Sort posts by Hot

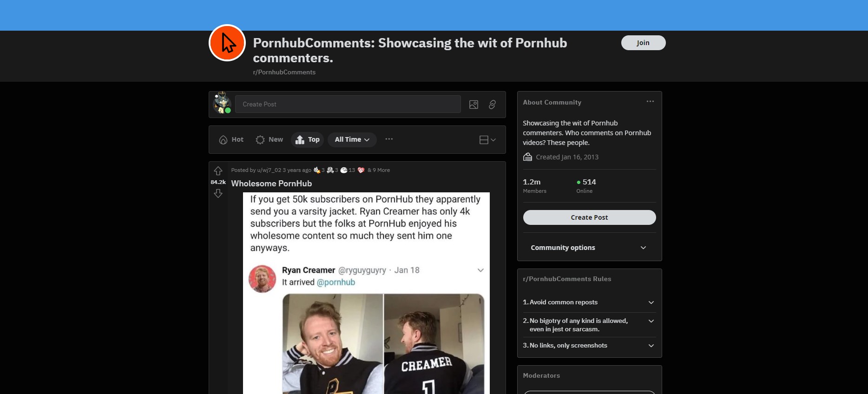tap(231, 139)
